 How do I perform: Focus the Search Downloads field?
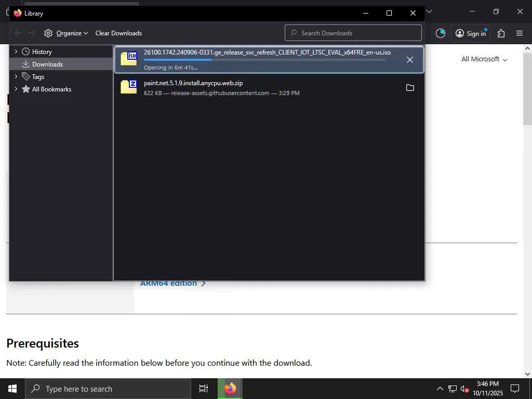tap(353, 33)
